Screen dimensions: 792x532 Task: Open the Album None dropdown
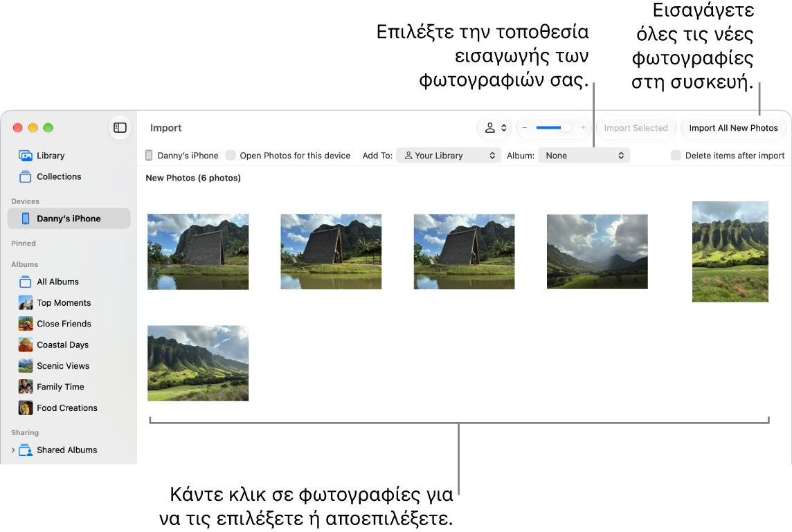click(x=584, y=156)
